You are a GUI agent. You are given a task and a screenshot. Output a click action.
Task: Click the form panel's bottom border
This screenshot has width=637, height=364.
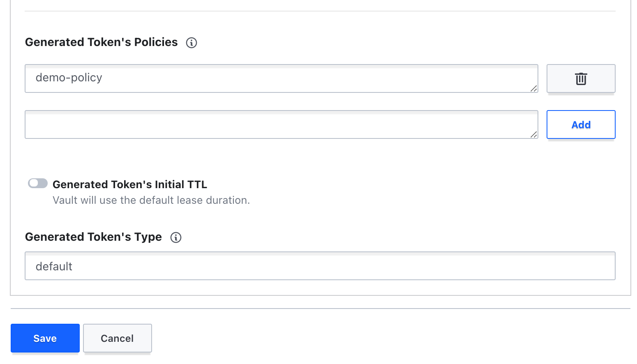click(x=321, y=295)
